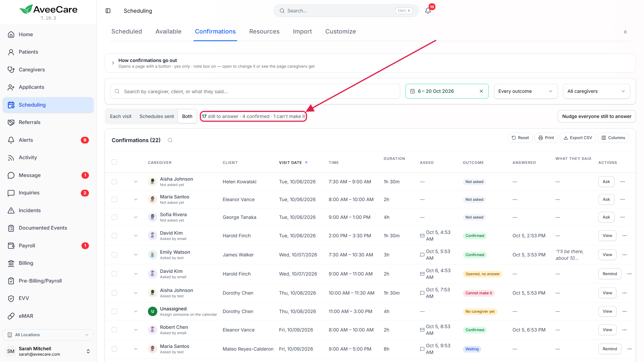Focus the caregiver, client search box

255,91
